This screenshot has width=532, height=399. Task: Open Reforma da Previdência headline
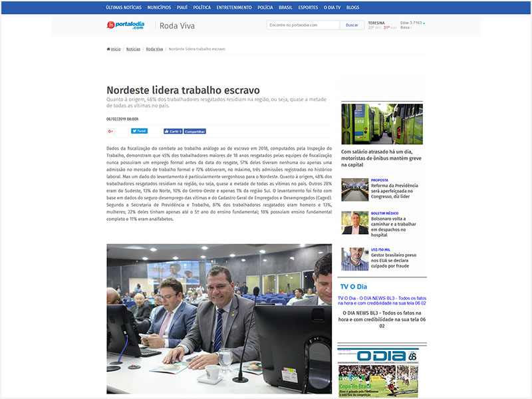(x=394, y=191)
